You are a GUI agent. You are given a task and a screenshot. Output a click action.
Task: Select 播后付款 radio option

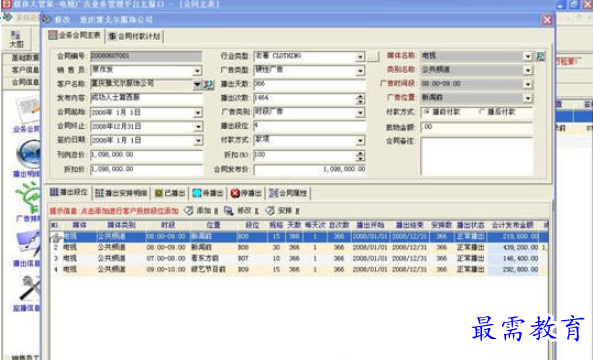[x=482, y=112]
